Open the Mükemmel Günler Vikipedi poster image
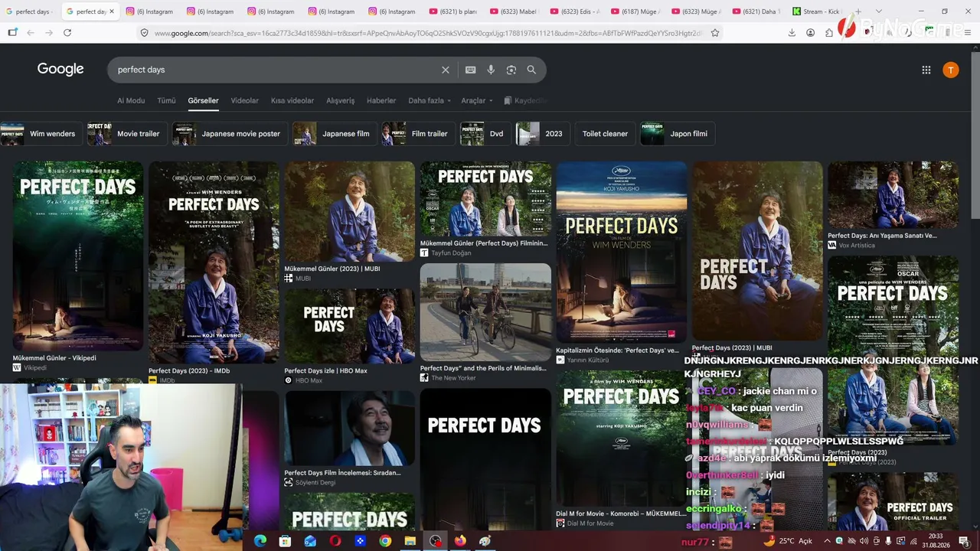 78,256
